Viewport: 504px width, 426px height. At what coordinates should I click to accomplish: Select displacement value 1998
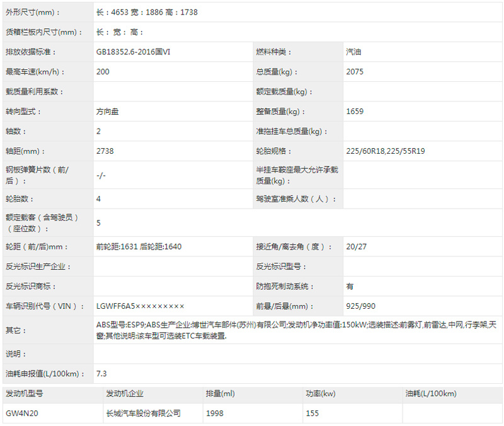(x=214, y=413)
